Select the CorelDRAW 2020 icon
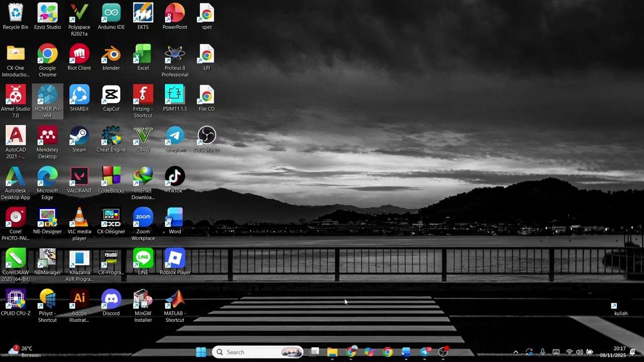This screenshot has height=362, width=644. point(16,265)
